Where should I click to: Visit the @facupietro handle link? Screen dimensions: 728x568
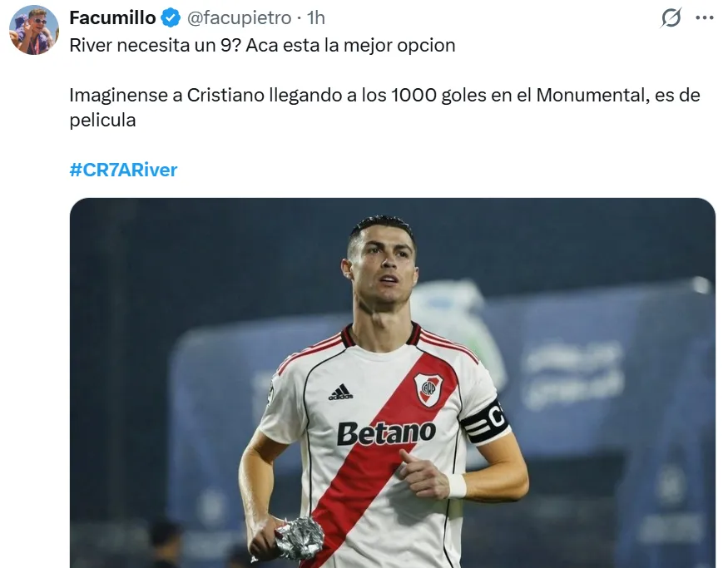pyautogui.click(x=239, y=18)
